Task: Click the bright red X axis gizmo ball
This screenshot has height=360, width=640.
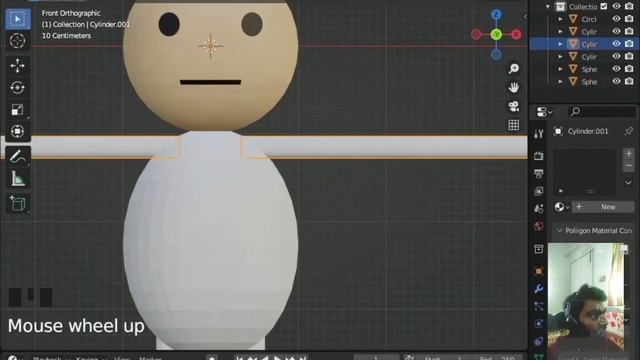Action: tap(516, 34)
